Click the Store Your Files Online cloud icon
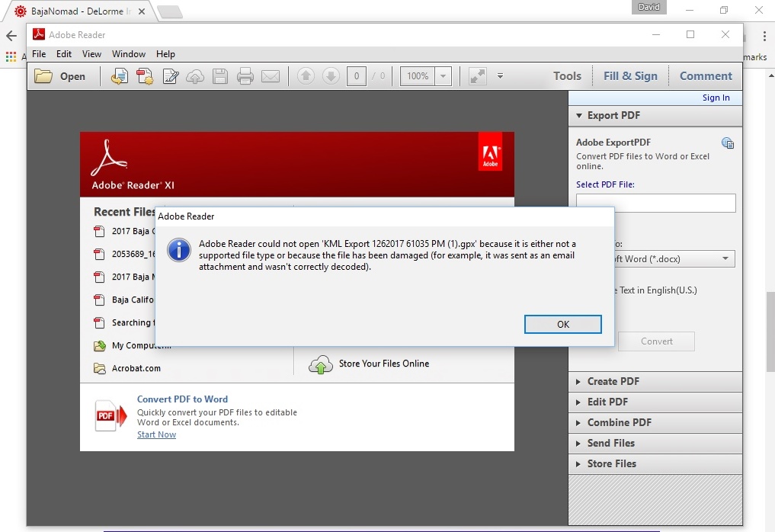 tap(321, 364)
